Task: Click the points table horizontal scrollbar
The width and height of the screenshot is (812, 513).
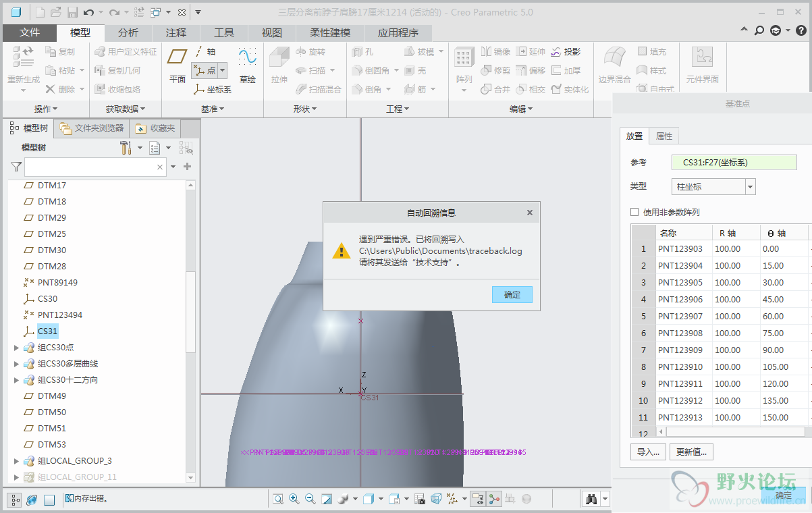Action: click(734, 431)
